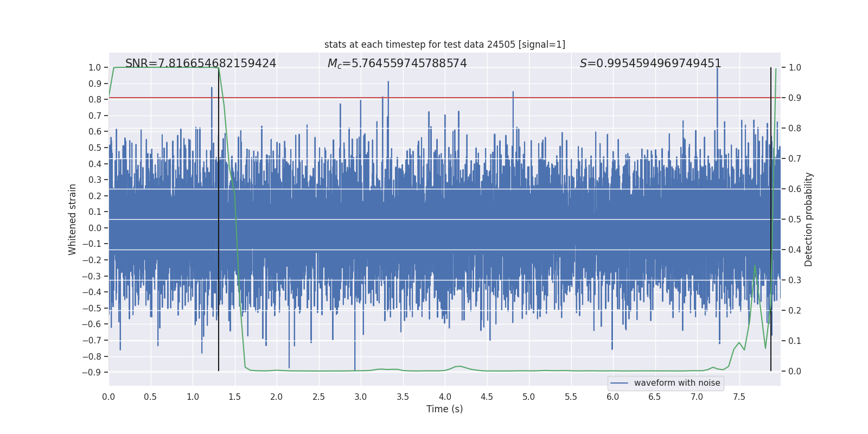This screenshot has height=434, width=868.
Task: Select the 1.5 tick on the Time axis
Action: [x=235, y=397]
